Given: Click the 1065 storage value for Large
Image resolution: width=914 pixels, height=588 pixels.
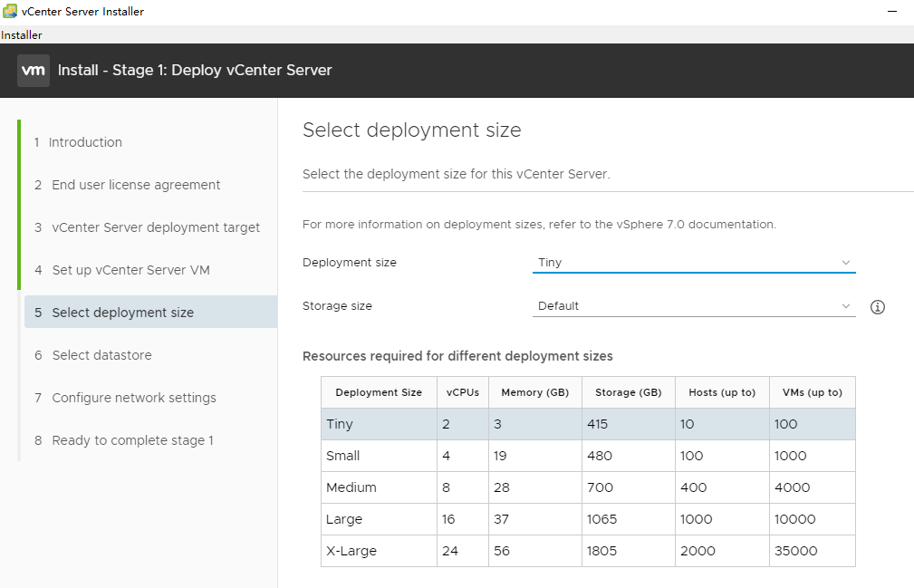Looking at the screenshot, I should click(x=602, y=518).
